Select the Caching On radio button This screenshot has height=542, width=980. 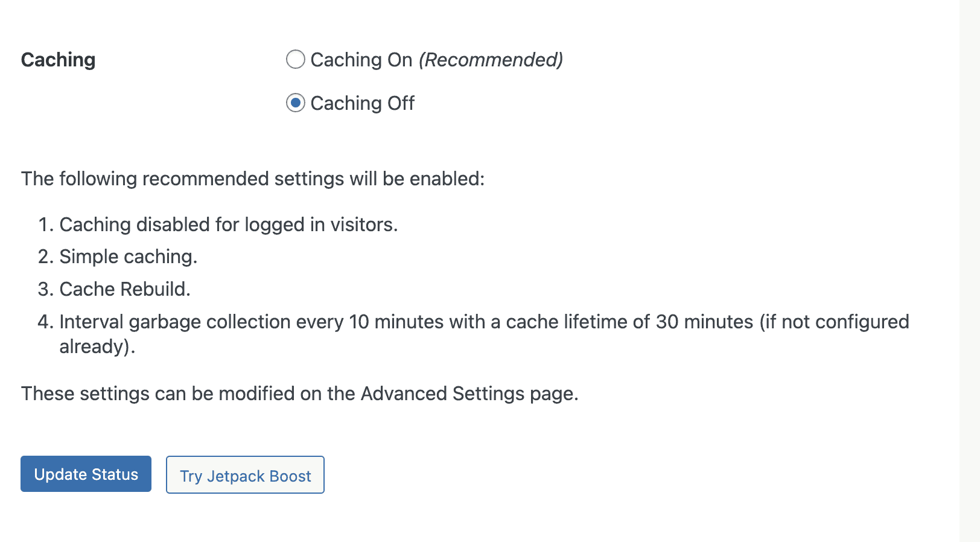click(x=295, y=60)
